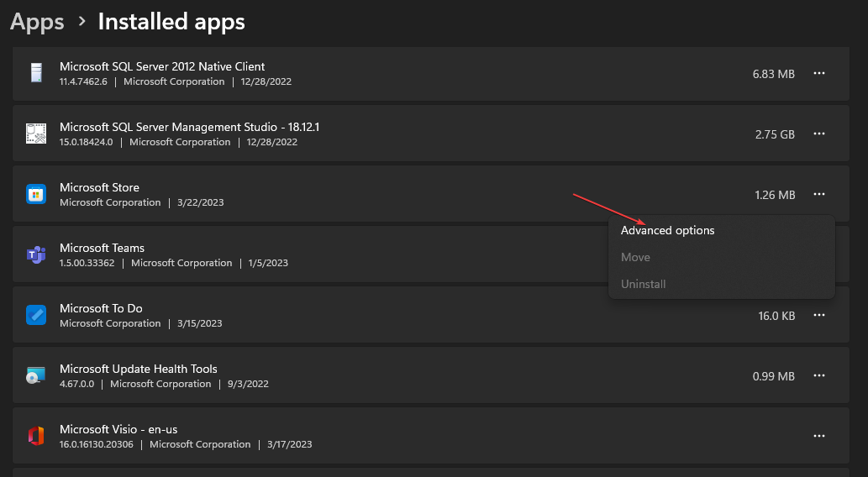Click the 9/3/2022 install date

coord(248,384)
